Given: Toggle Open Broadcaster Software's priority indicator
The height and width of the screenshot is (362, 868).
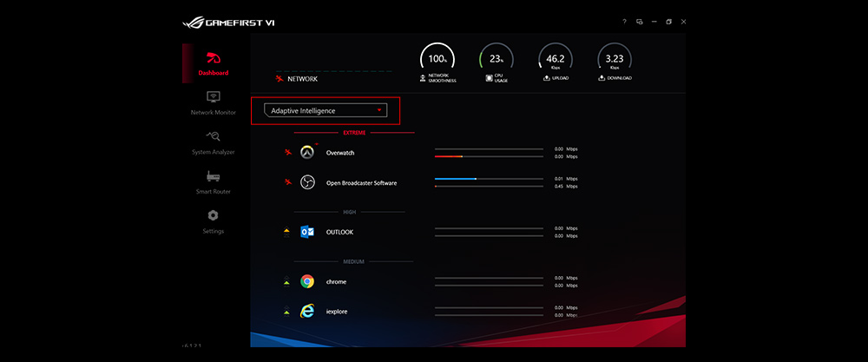Looking at the screenshot, I should click(286, 182).
